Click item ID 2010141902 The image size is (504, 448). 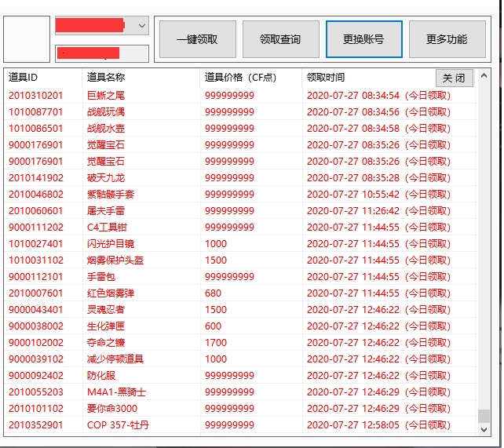point(36,178)
